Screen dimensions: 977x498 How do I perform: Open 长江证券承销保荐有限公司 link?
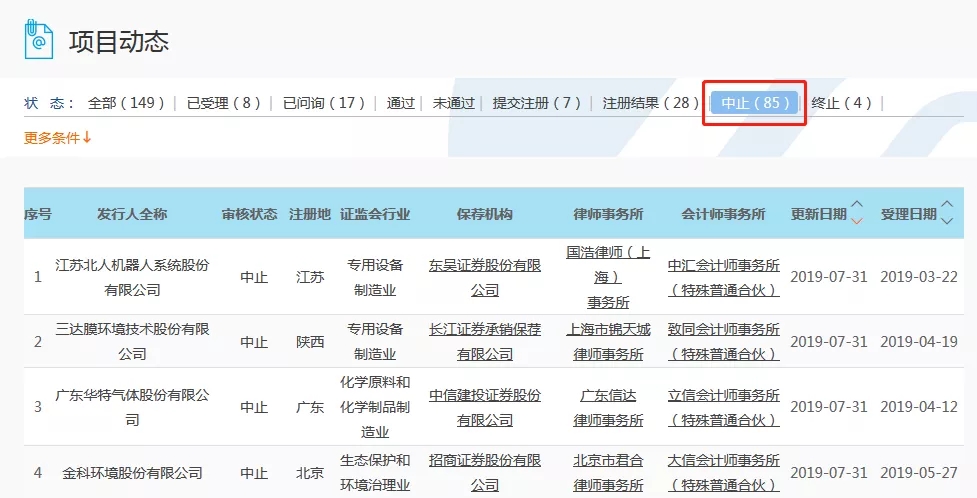(485, 342)
